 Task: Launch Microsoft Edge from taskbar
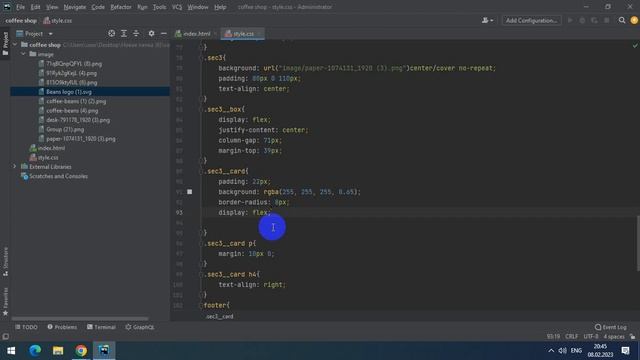[x=35, y=351]
